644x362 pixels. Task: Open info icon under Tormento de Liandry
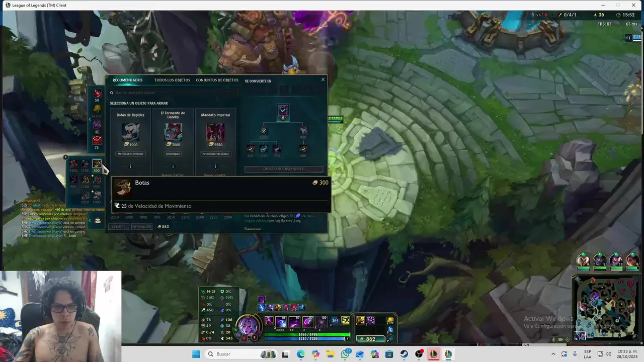click(173, 166)
